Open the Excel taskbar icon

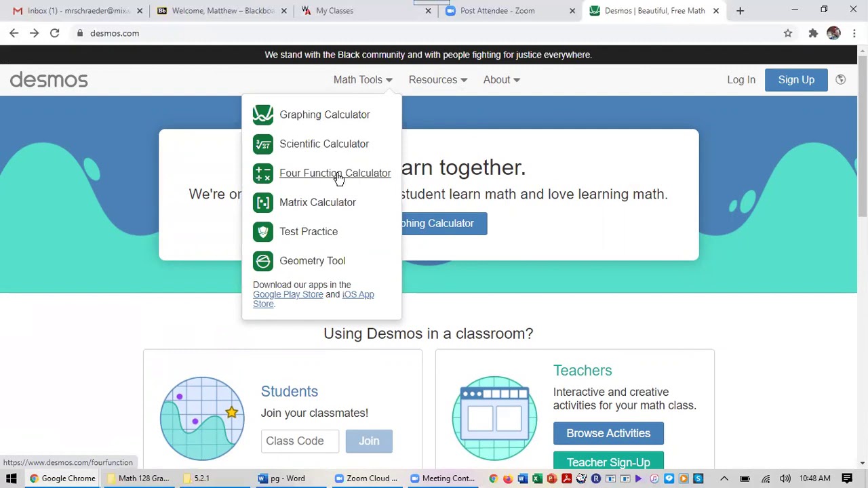(x=537, y=479)
